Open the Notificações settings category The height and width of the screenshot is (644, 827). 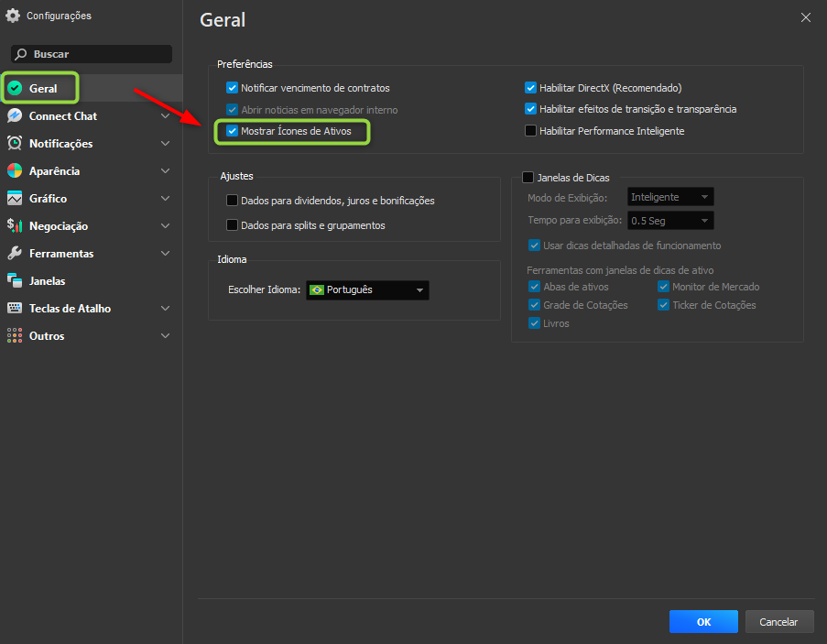coord(92,143)
